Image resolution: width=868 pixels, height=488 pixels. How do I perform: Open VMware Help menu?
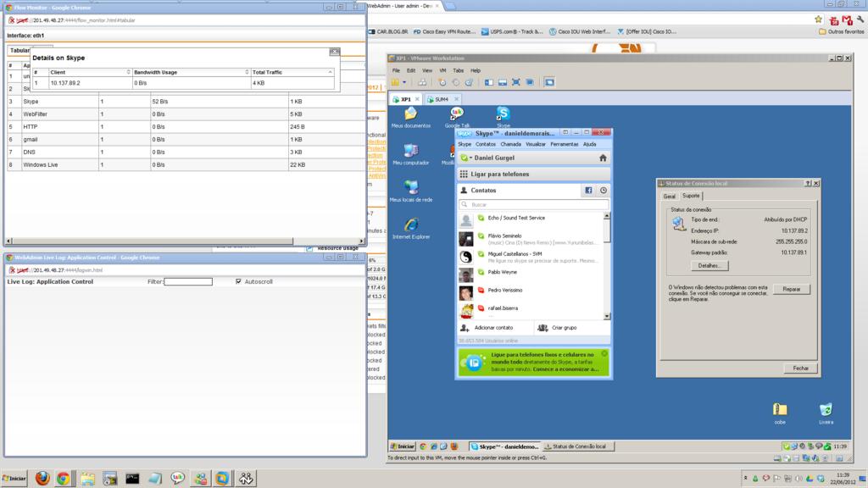pos(476,71)
